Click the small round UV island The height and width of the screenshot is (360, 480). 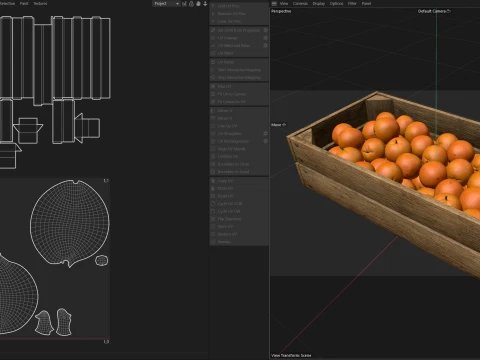coord(102,260)
